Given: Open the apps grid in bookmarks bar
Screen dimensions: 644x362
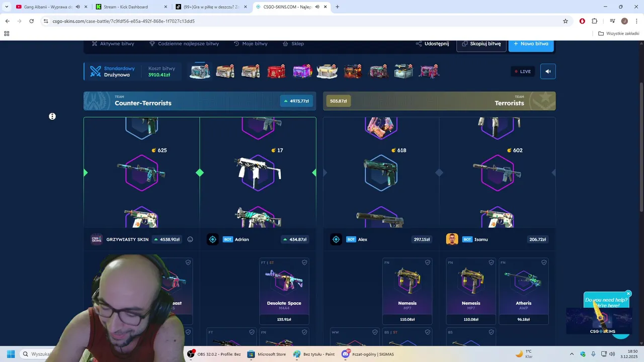Looking at the screenshot, I should (7, 34).
